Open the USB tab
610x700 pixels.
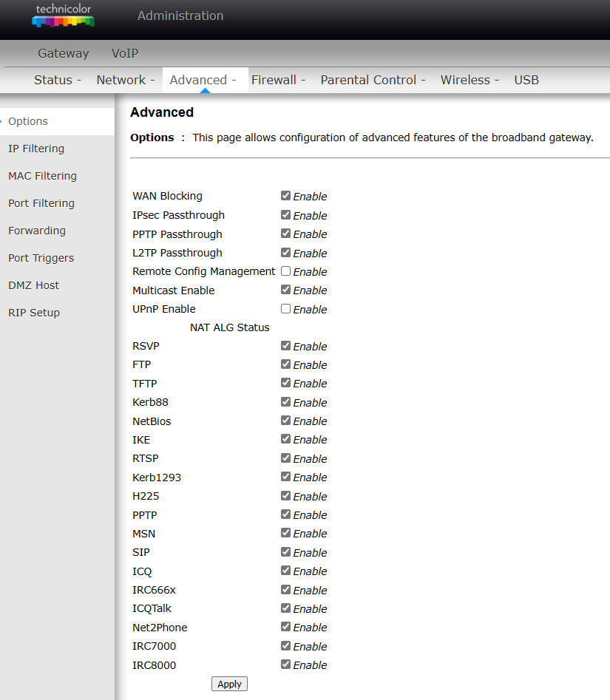526,80
